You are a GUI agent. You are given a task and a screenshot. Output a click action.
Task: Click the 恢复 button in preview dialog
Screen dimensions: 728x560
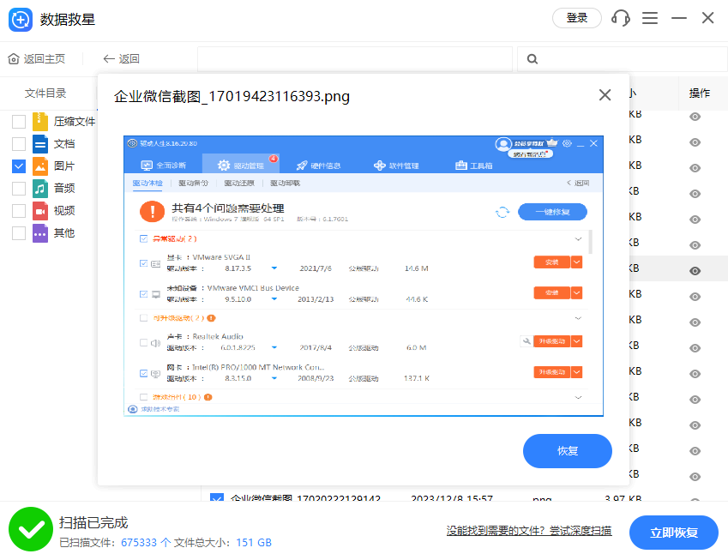[x=568, y=451]
